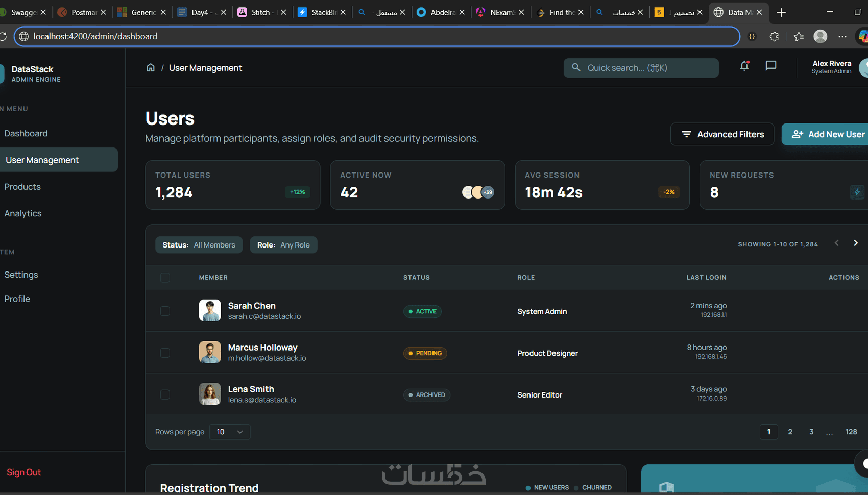This screenshot has width=868, height=495.
Task: Click Sarah Chen's ACTIVE status badge
Action: tap(422, 311)
